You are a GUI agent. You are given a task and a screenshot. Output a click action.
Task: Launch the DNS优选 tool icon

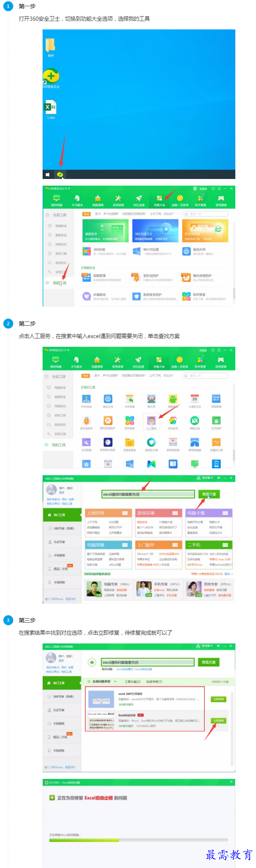click(x=86, y=399)
